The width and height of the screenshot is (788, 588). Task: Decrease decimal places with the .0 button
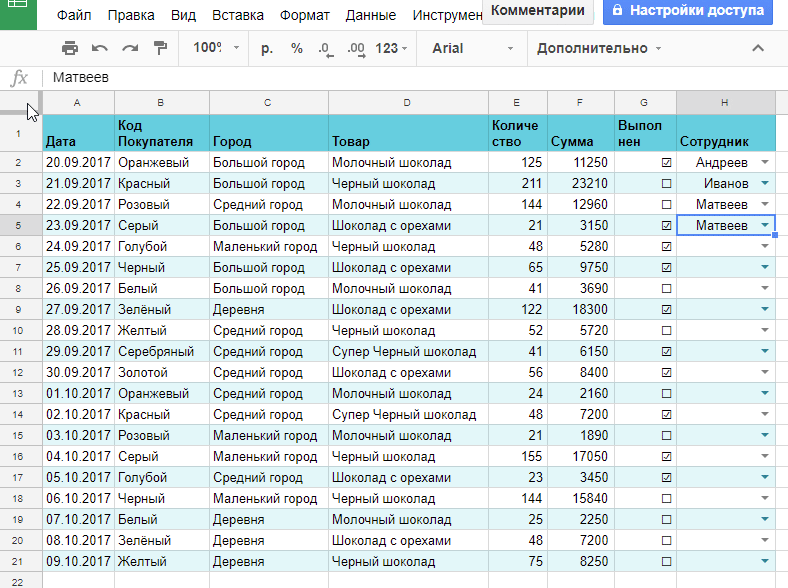[326, 49]
